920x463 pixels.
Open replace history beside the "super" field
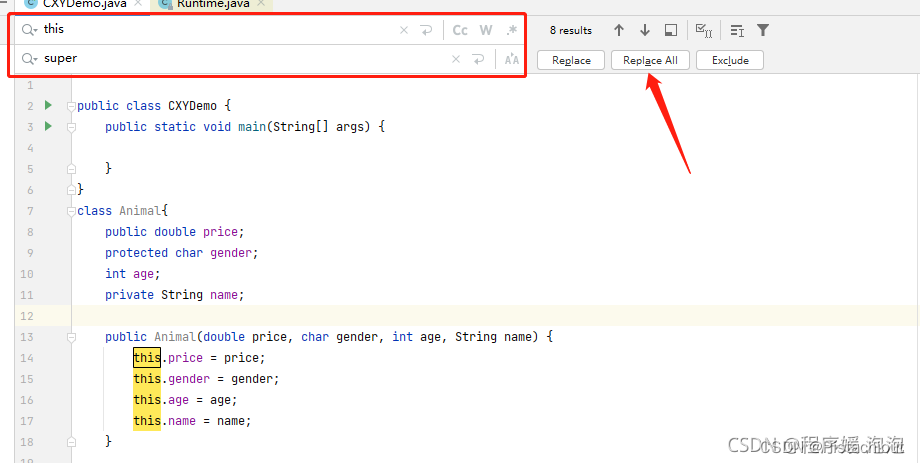pyautogui.click(x=29, y=59)
